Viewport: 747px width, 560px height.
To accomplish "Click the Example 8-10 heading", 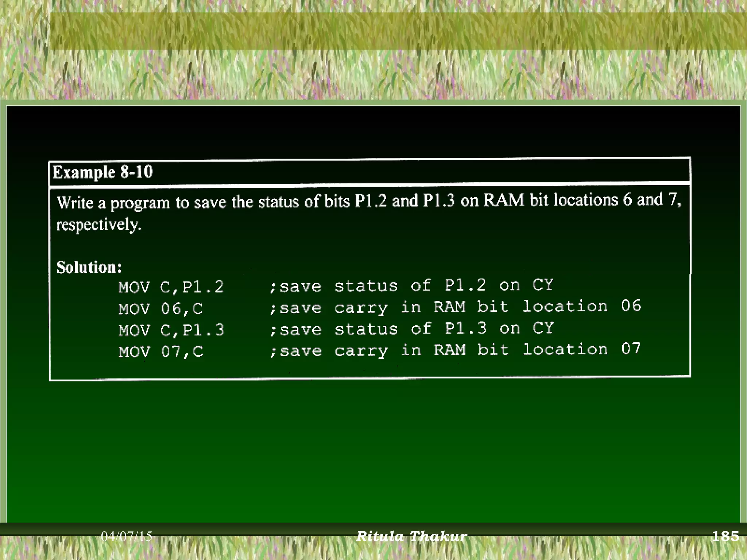I will click(x=103, y=172).
